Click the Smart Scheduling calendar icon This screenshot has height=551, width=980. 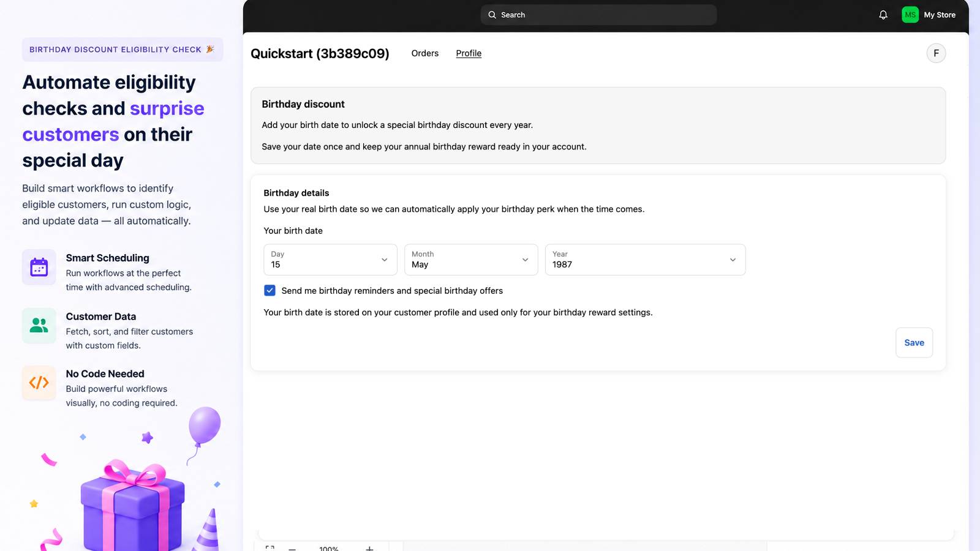click(x=39, y=267)
